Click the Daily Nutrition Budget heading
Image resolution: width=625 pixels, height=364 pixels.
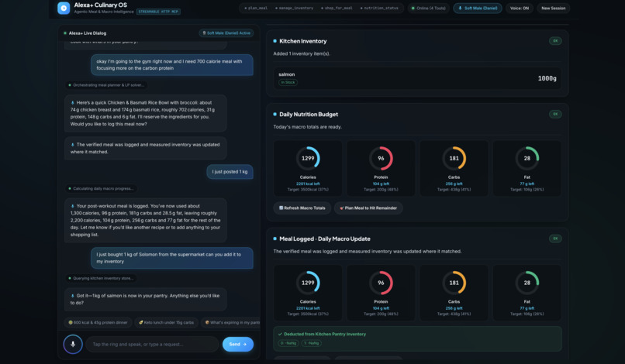coord(309,115)
